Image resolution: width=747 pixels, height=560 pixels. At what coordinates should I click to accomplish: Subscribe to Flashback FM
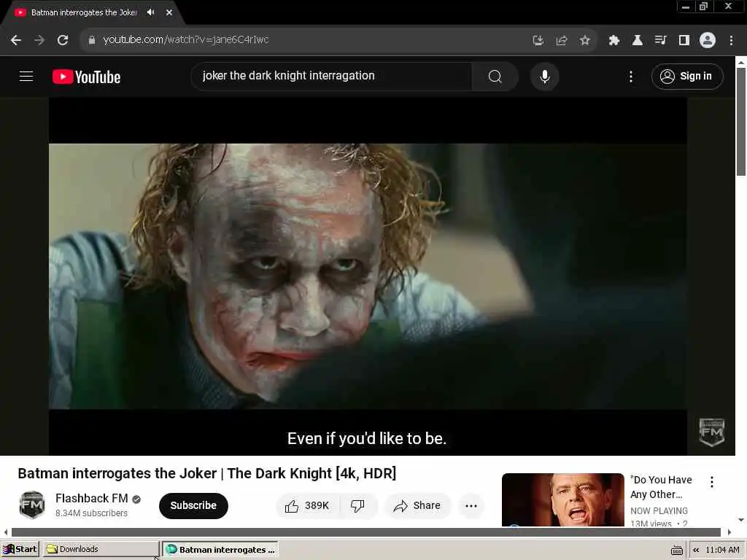pos(193,505)
